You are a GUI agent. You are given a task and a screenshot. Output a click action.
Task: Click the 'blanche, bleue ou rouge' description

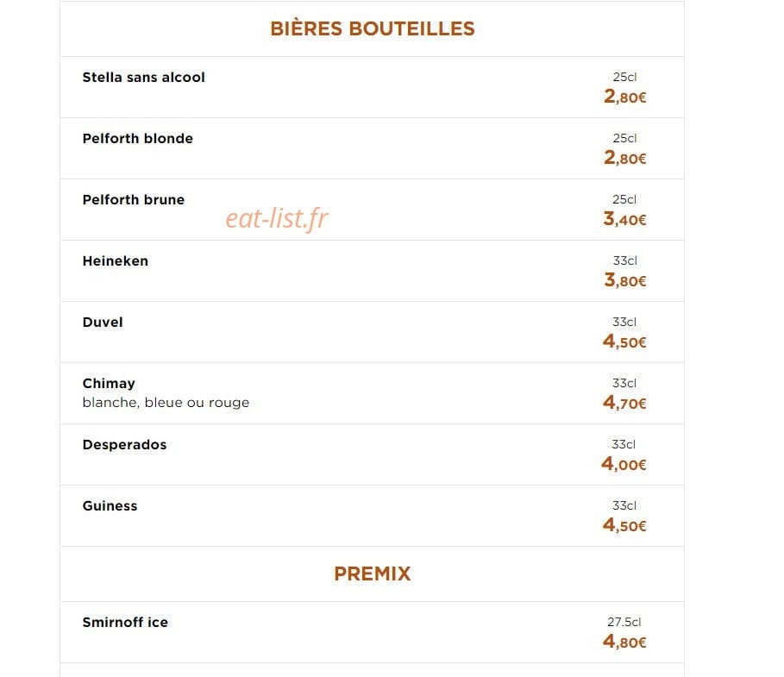(x=166, y=403)
